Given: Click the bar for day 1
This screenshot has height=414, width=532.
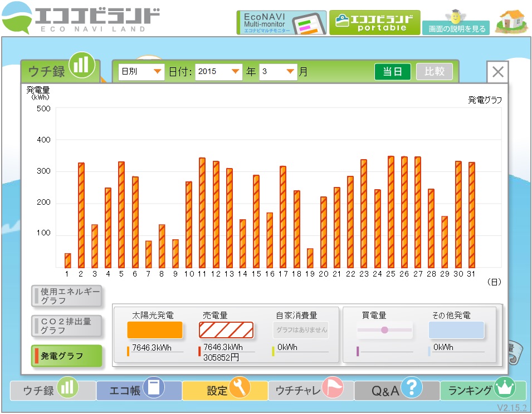Looking at the screenshot, I should pos(68,260).
